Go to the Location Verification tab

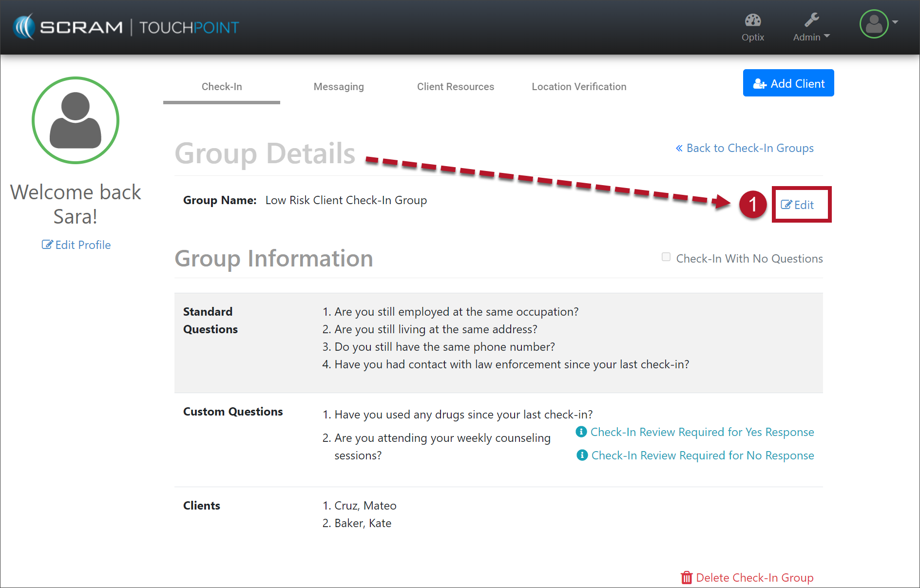[578, 87]
